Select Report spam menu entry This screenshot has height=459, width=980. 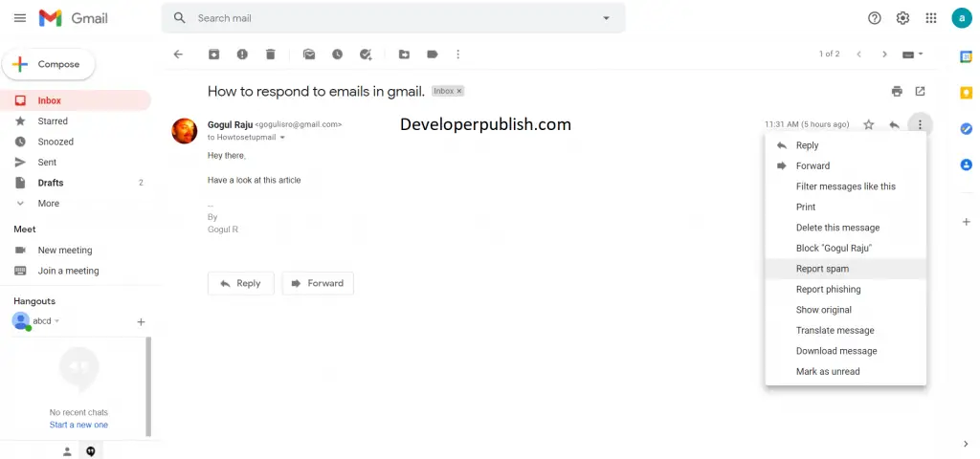point(846,269)
